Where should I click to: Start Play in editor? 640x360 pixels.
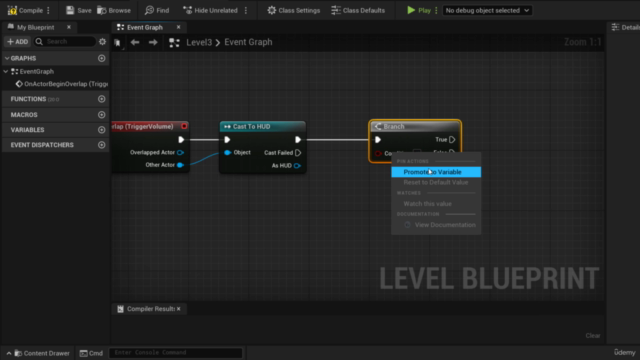point(419,10)
